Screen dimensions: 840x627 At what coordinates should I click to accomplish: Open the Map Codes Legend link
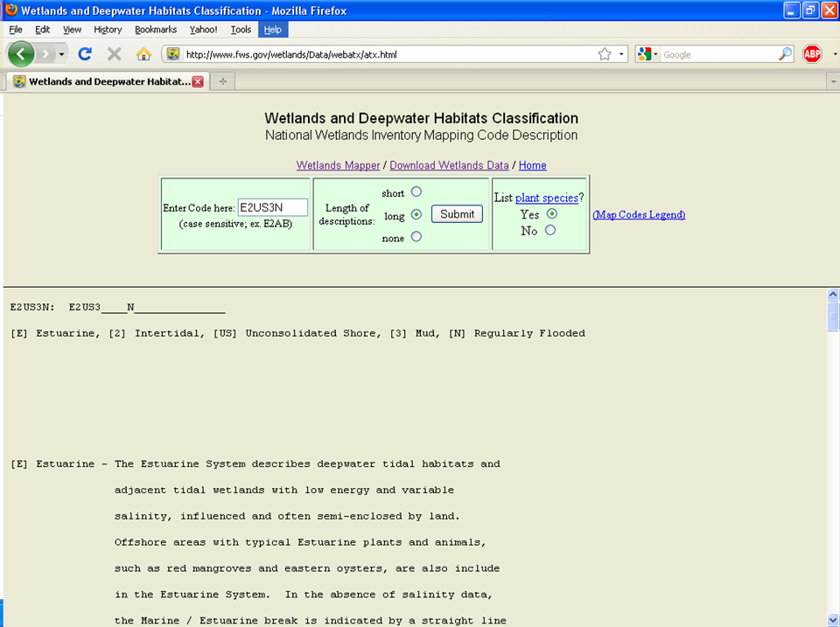[639, 214]
